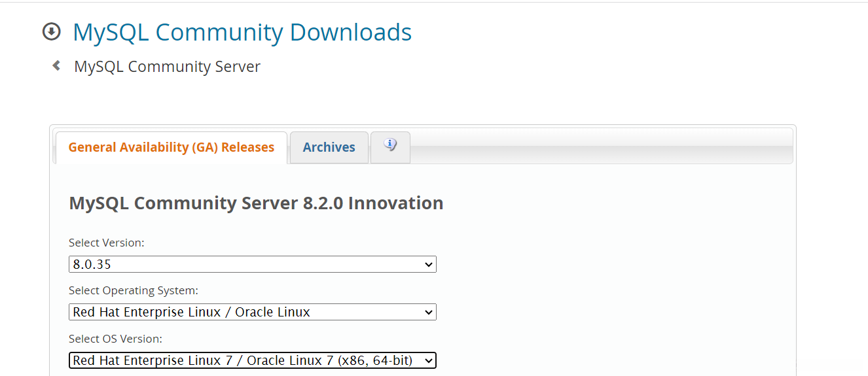Switch to the Archives tab
The image size is (868, 376).
coord(329,148)
